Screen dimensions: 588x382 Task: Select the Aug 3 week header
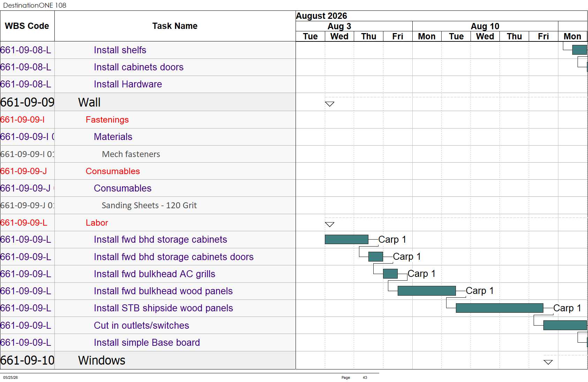coord(339,26)
